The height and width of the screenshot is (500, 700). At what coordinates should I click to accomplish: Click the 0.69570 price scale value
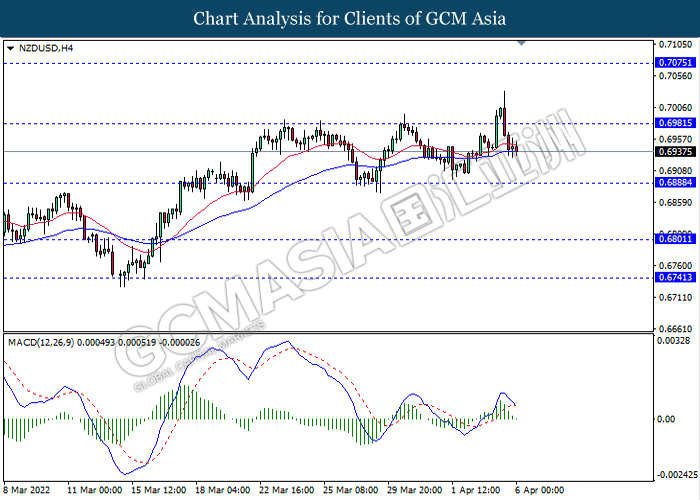675,139
